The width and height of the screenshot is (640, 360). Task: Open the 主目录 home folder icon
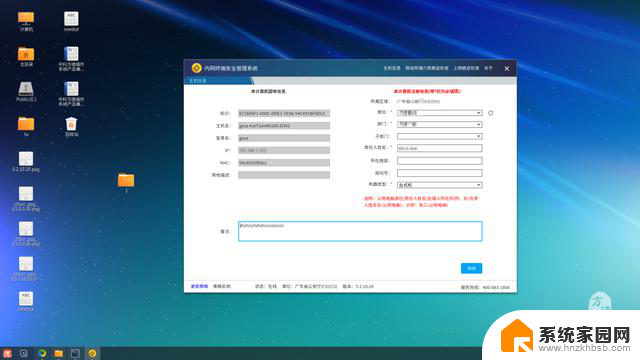[26, 56]
